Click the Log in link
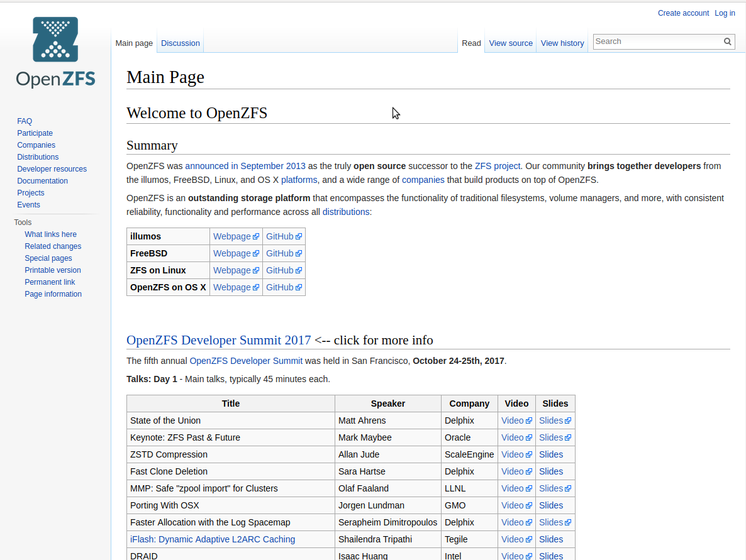746x560 pixels. 725,13
